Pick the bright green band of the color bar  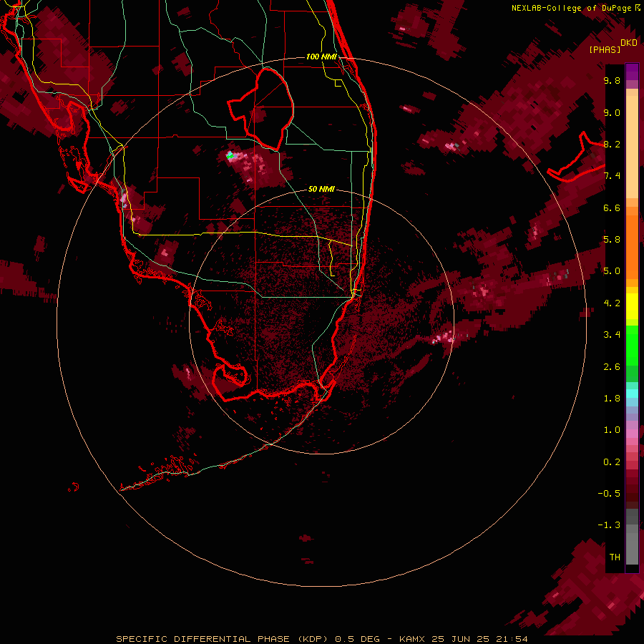[x=632, y=345]
